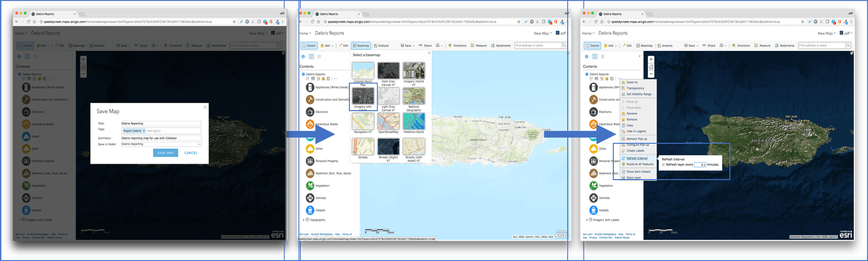Click the Basemap button in the middle window
This screenshot has width=868, height=261.
pyautogui.click(x=361, y=46)
